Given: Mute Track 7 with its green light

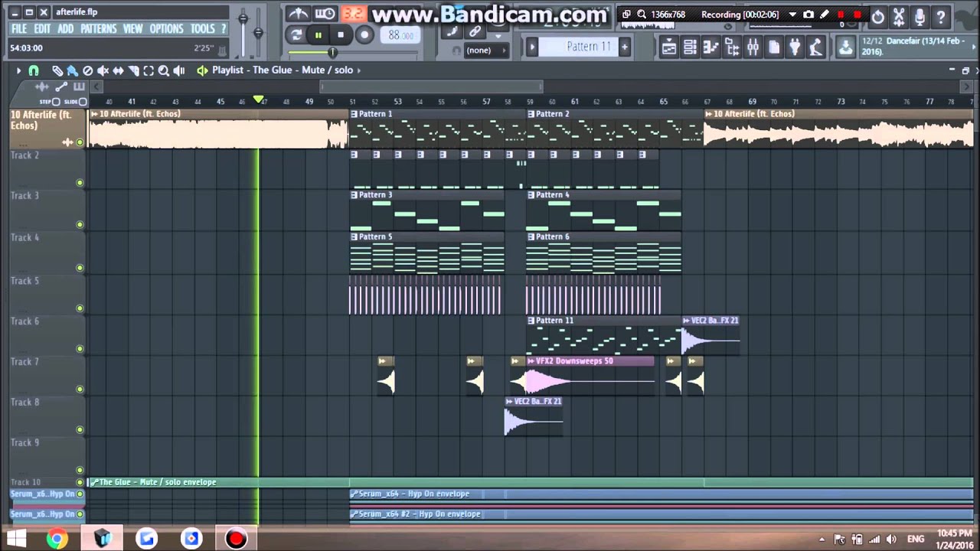Looking at the screenshot, I should 80,390.
